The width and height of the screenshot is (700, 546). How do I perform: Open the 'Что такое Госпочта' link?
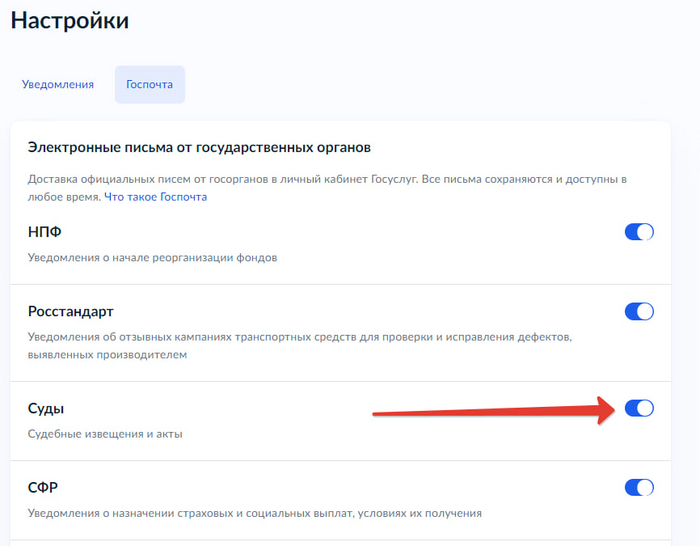(x=155, y=197)
